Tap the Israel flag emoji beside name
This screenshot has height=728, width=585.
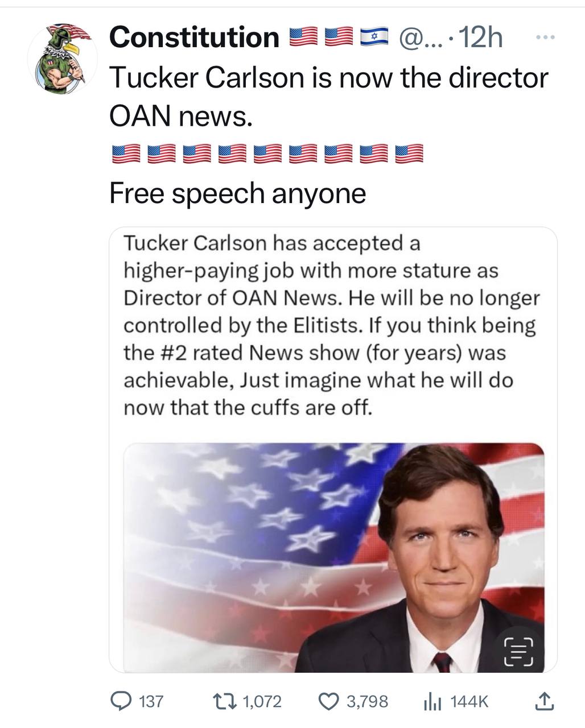point(374,38)
